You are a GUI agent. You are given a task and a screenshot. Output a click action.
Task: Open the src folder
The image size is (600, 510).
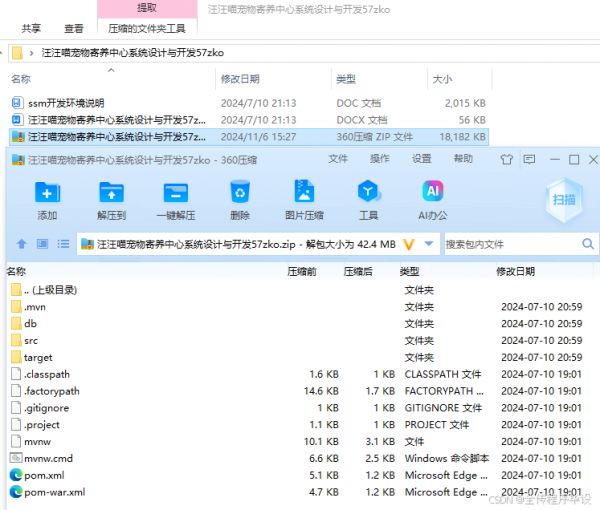tap(31, 341)
